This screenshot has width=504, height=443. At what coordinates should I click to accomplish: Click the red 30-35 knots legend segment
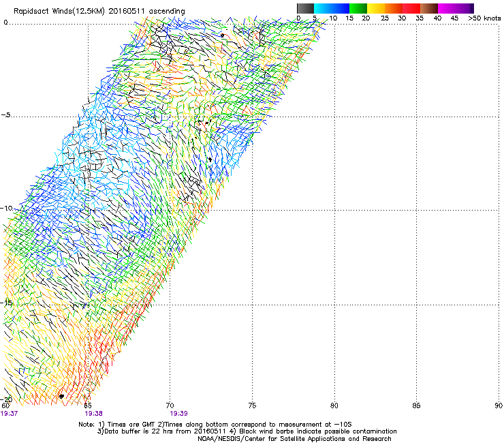[x=411, y=8]
